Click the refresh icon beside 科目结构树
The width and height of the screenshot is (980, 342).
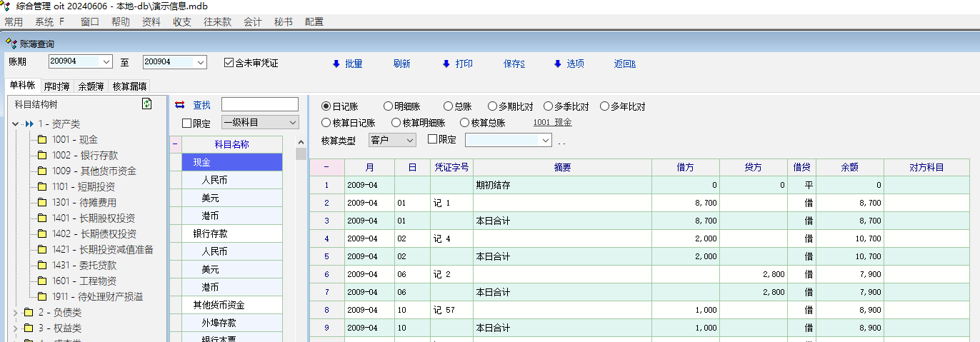[x=147, y=104]
